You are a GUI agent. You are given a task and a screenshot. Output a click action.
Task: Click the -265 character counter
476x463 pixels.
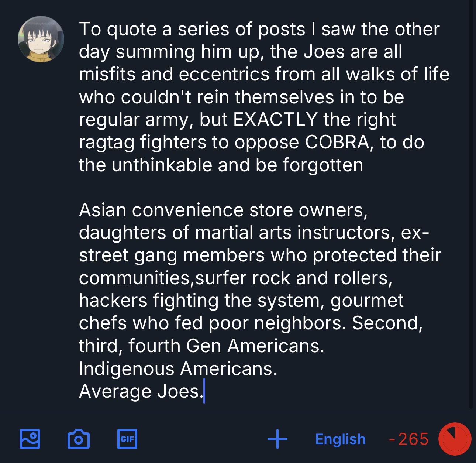click(409, 439)
